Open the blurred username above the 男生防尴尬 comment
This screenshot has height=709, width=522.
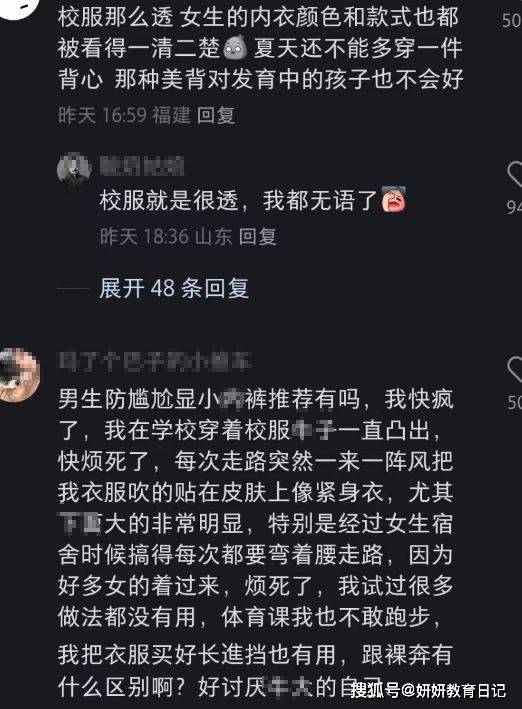[x=155, y=363]
